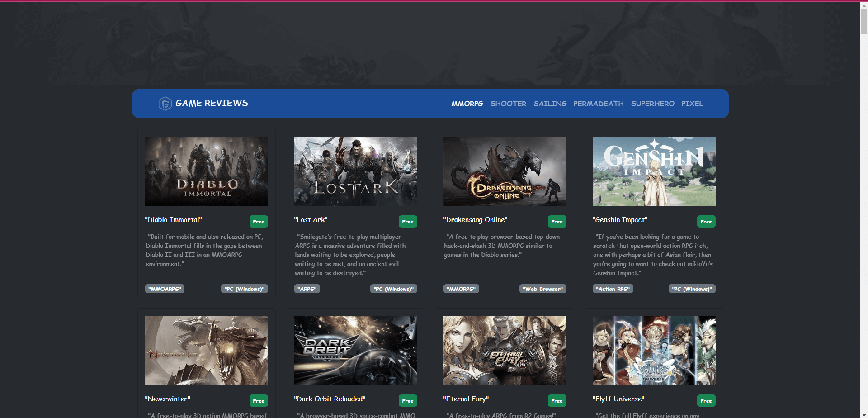Click the Drakensang Online thumbnail

click(x=505, y=171)
